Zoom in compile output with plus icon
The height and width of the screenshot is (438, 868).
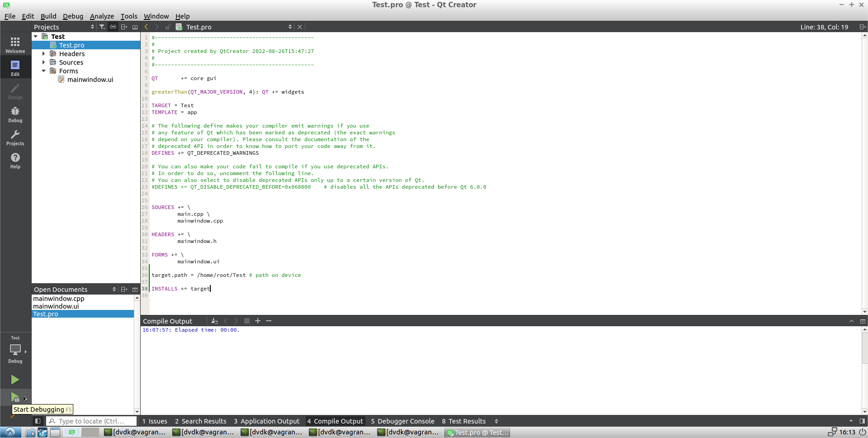pyautogui.click(x=258, y=321)
